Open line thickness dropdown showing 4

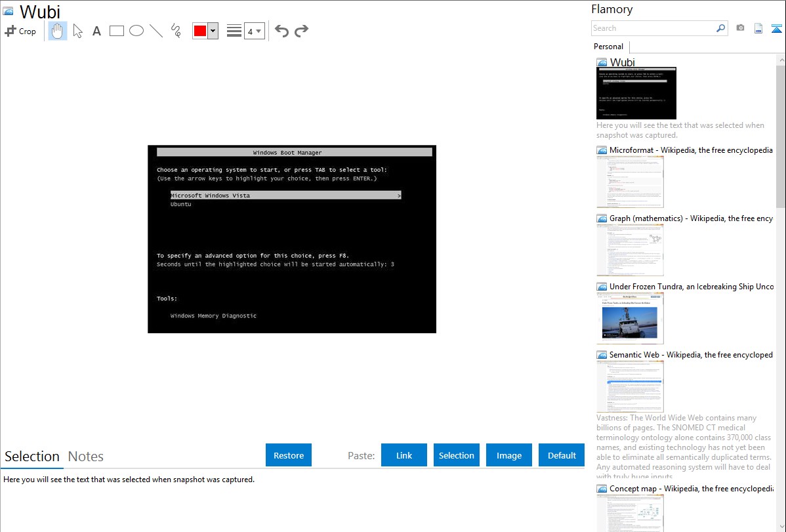point(254,31)
